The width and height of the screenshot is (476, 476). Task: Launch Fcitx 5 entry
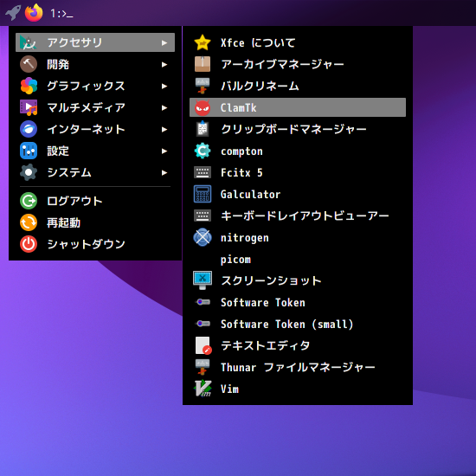pos(298,172)
